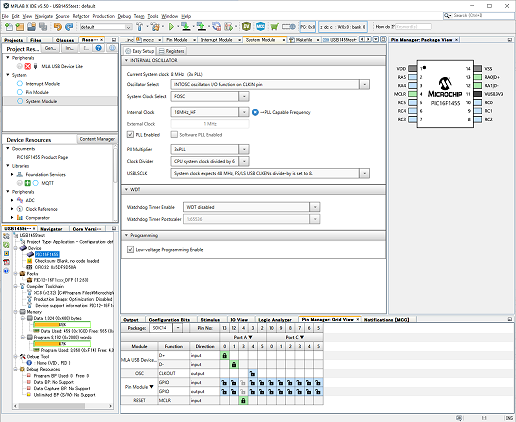Open the MPLAB Harmony configurator icon
The image size is (516, 422).
[x=246, y=27]
